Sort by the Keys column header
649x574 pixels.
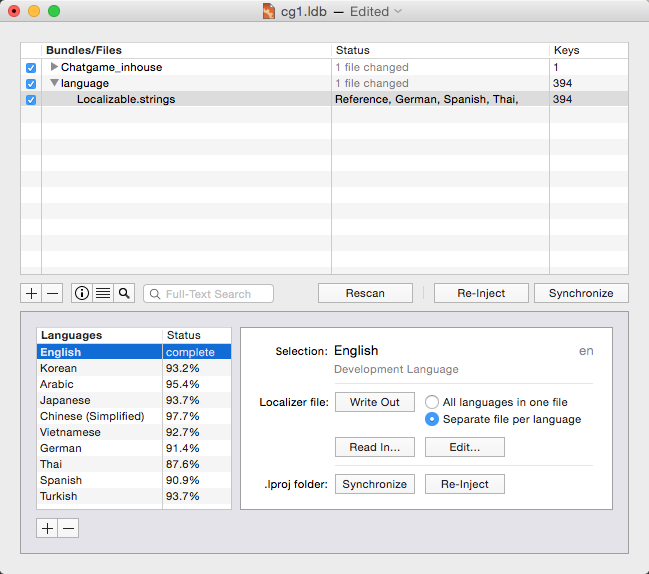pyautogui.click(x=588, y=50)
